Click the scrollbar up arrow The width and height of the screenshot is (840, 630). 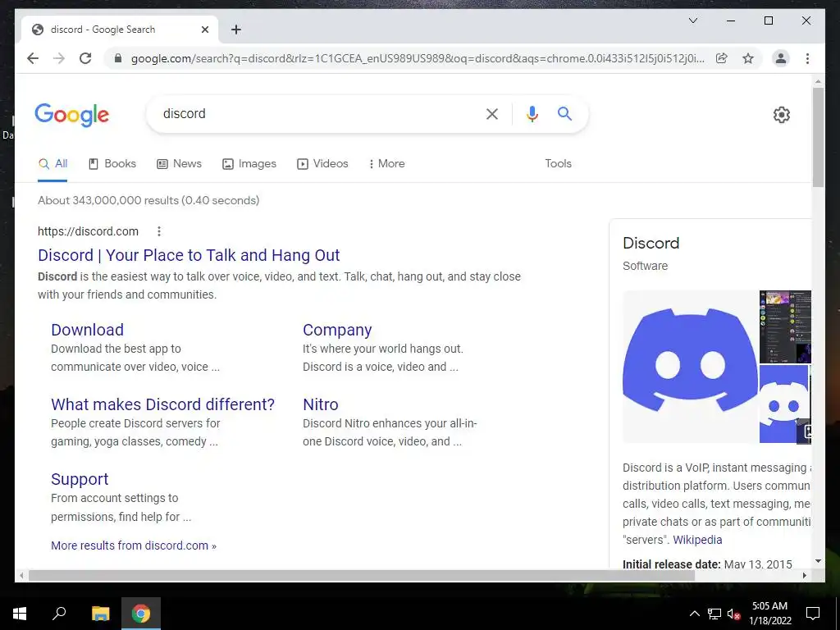point(818,82)
